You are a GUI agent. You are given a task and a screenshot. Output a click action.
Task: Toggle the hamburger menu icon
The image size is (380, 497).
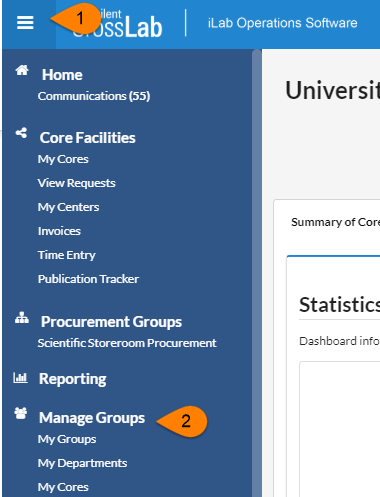pos(25,23)
